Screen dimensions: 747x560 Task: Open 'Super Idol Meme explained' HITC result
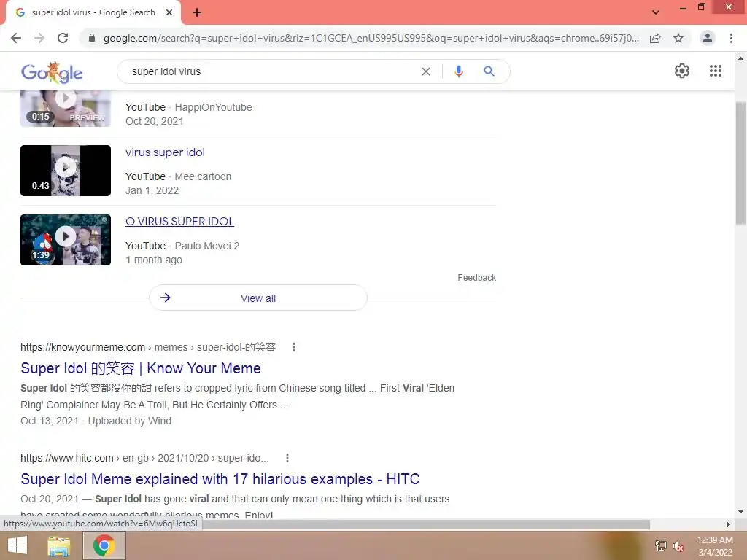pyautogui.click(x=220, y=479)
